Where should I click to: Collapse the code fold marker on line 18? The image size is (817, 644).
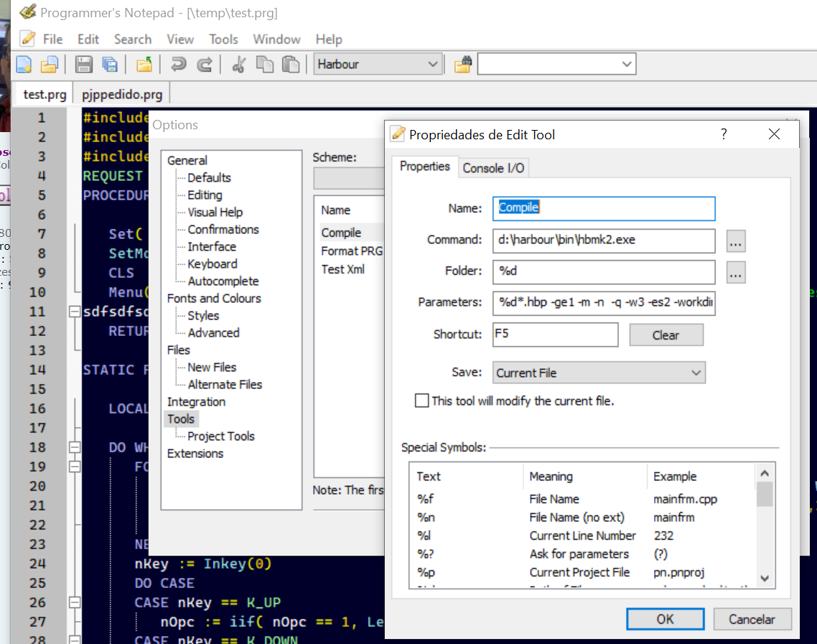(74, 447)
